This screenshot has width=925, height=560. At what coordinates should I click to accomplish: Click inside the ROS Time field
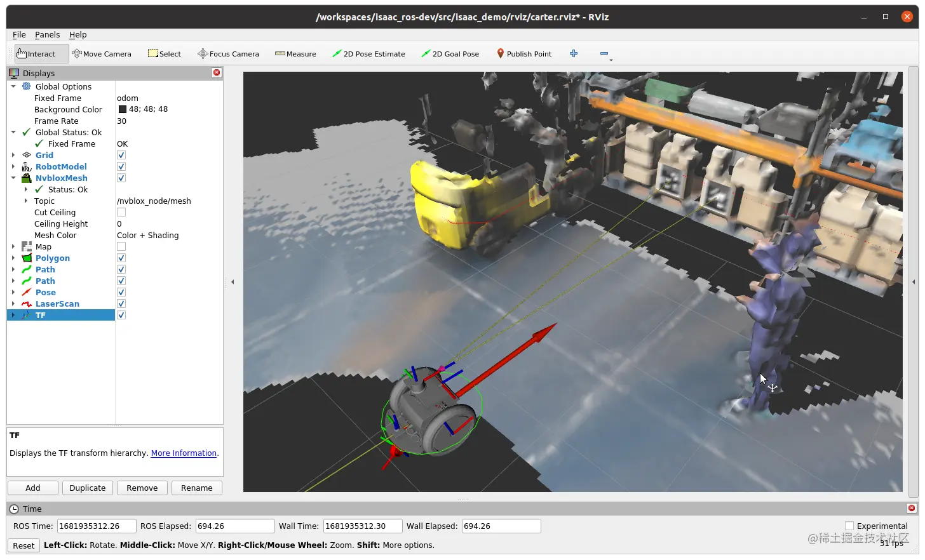95,526
